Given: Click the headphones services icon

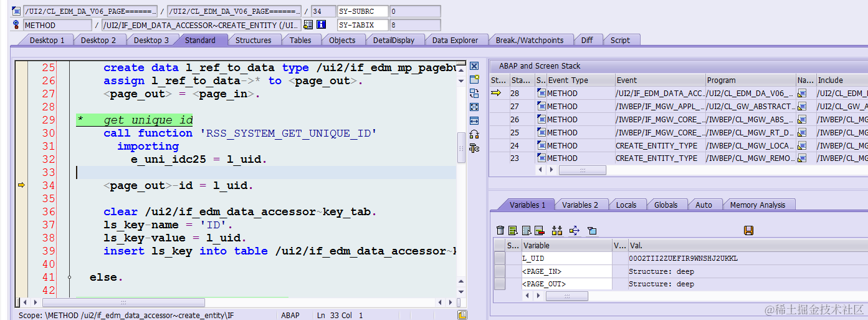Looking at the screenshot, I should point(474,134).
